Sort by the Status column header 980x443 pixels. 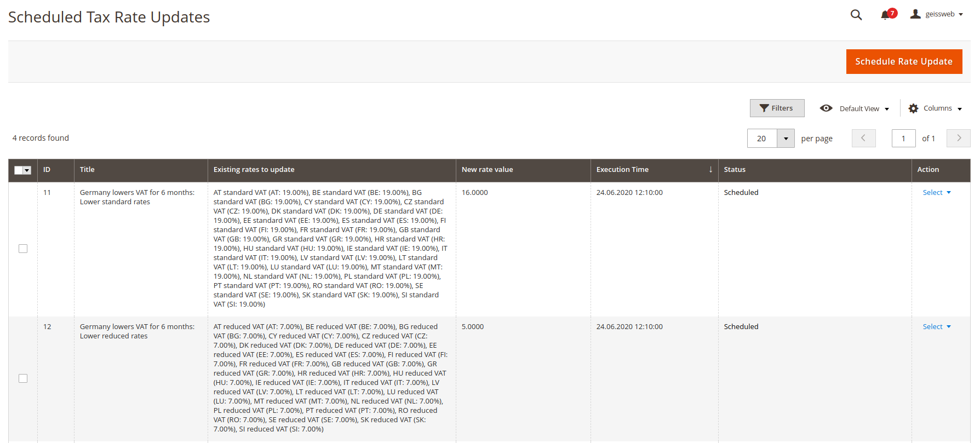[x=815, y=170]
